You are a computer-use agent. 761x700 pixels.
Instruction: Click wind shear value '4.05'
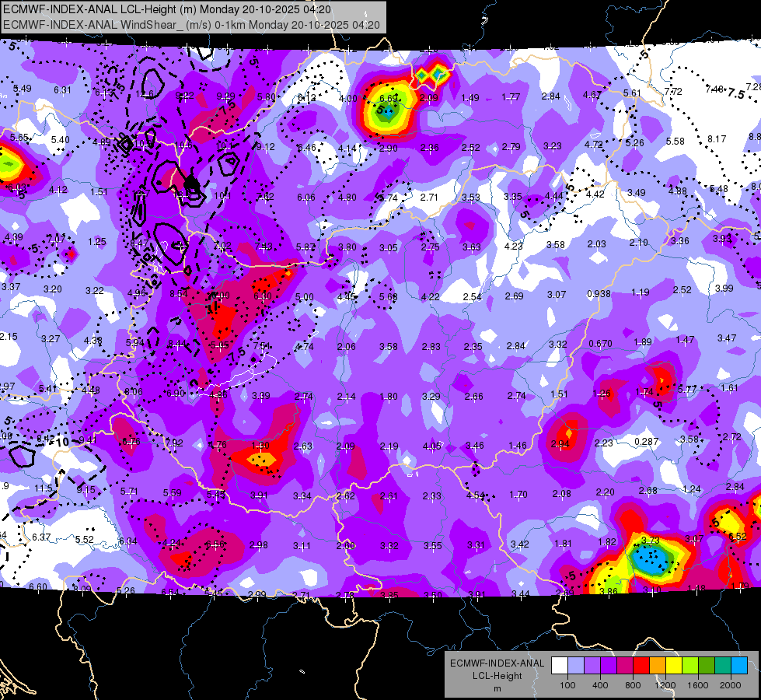[x=432, y=446]
